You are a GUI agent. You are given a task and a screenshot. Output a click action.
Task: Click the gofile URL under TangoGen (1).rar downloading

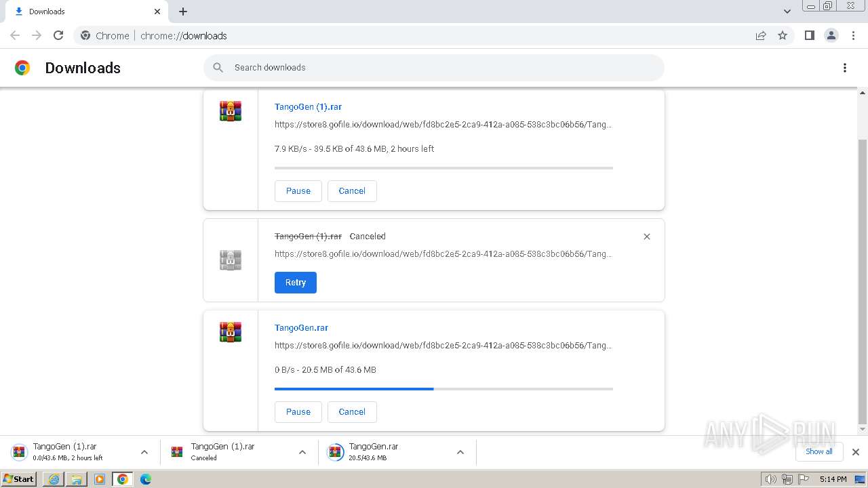coord(443,125)
